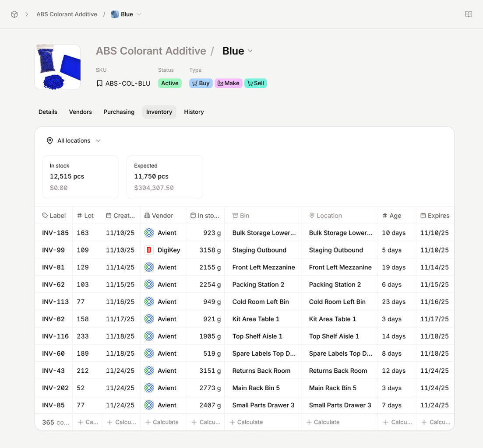Open the book docs icon top right
Screen dimensions: 483x448
point(468,14)
